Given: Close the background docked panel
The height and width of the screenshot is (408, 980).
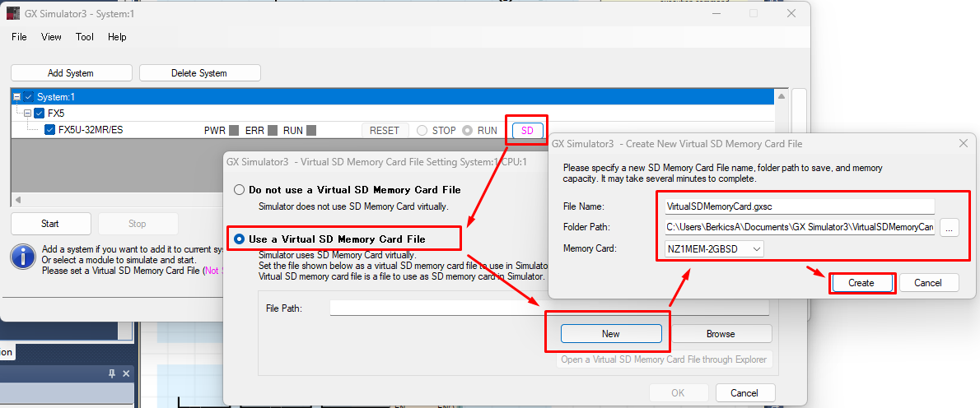Looking at the screenshot, I should tap(126, 373).
